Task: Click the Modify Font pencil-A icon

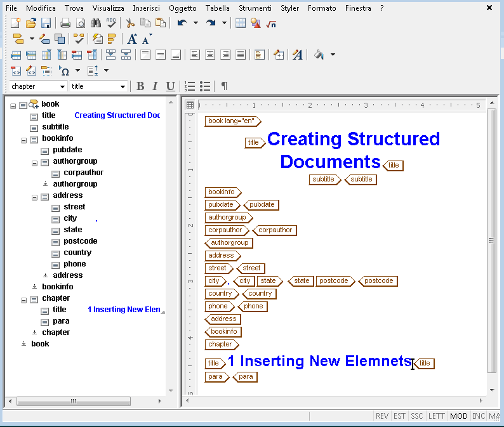Action: coord(298,55)
